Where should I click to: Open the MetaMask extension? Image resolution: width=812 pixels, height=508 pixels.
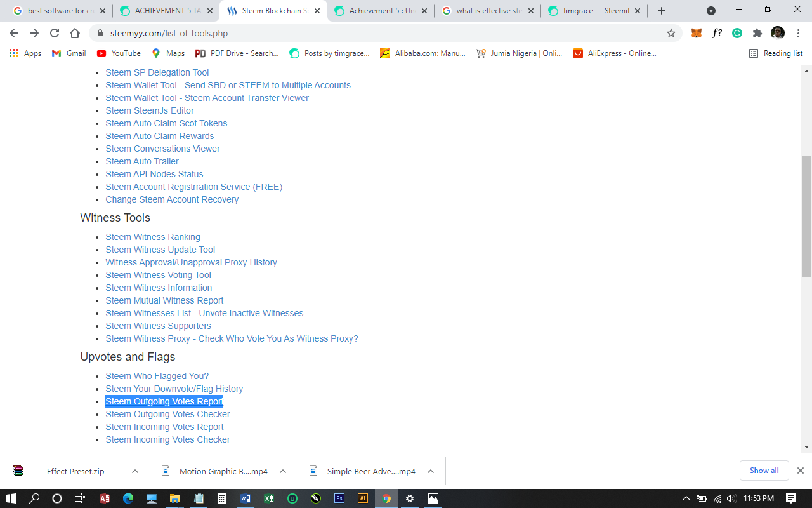tap(697, 32)
